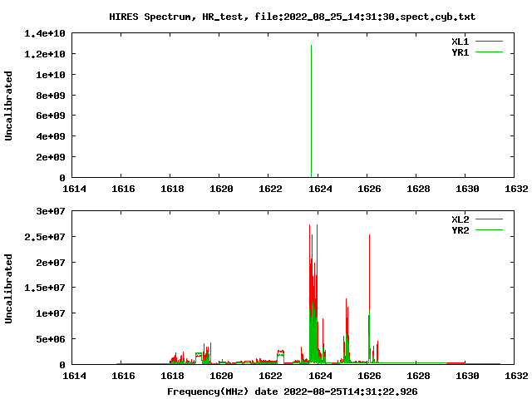Click the 1628 tick label under top plot
Image resolution: width=532 pixels, height=399 pixels.
[x=418, y=189]
